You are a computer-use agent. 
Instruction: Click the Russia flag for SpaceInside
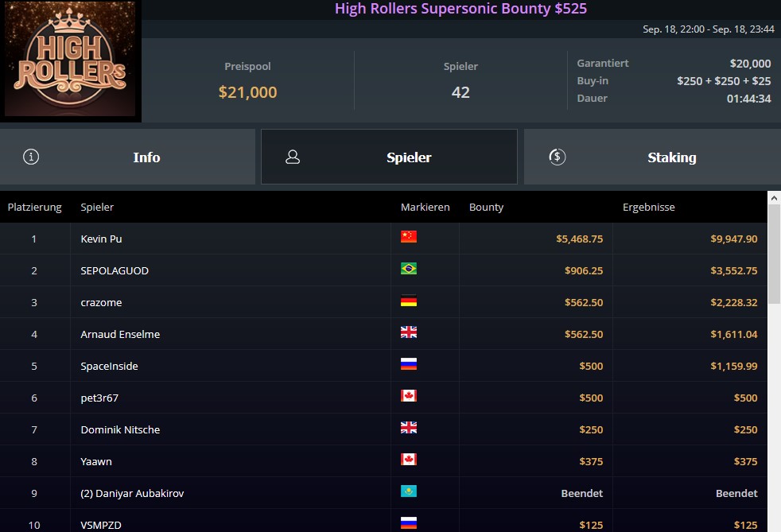coord(409,364)
